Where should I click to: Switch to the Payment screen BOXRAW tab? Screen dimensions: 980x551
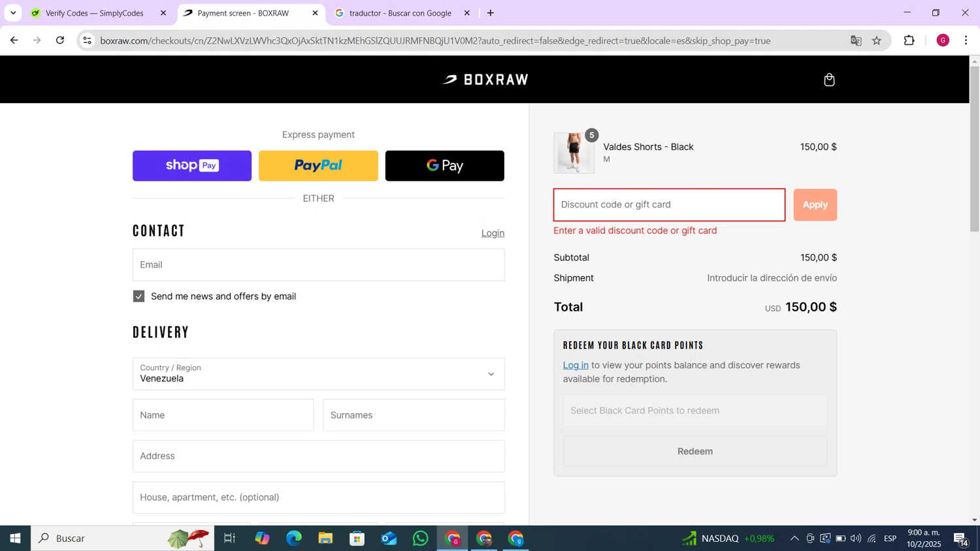pos(243,13)
